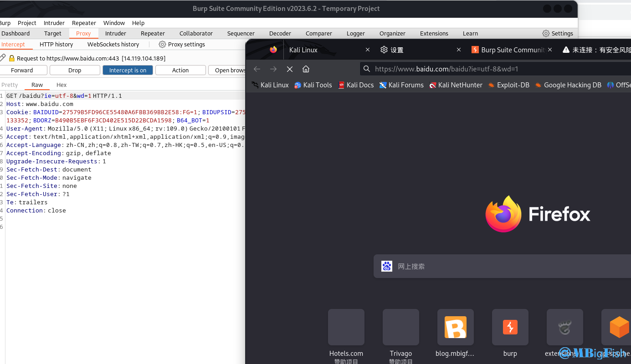The height and width of the screenshot is (364, 631).
Task: Drop the intercepted request
Action: [75, 70]
